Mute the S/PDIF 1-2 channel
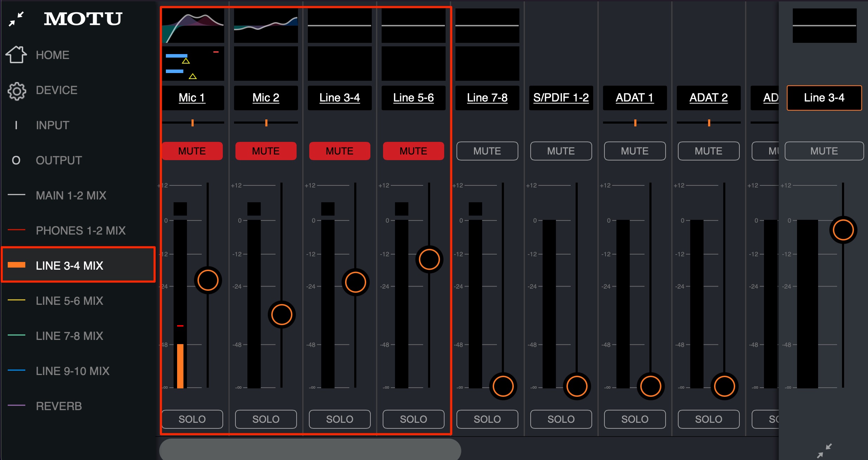This screenshot has width=868, height=460. [x=561, y=151]
